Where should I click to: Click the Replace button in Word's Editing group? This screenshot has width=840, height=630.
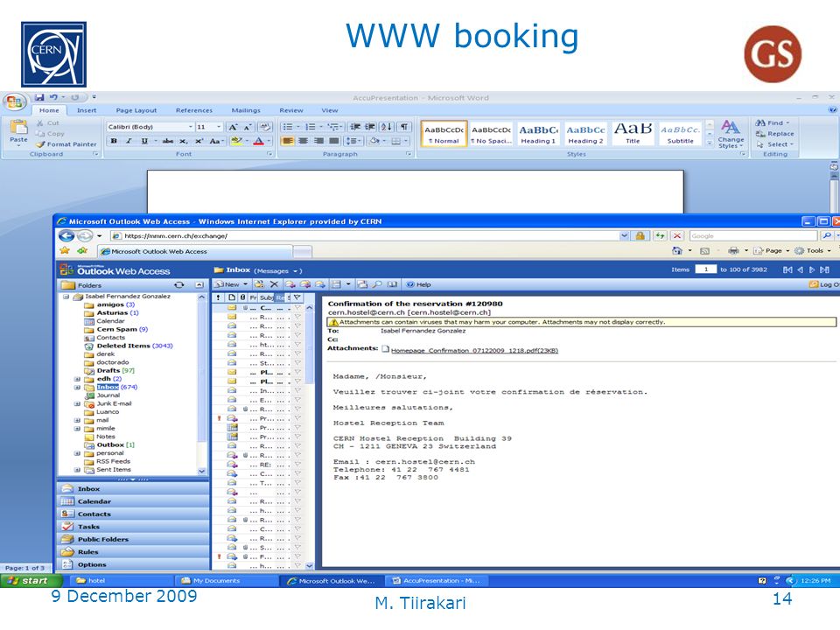[774, 133]
